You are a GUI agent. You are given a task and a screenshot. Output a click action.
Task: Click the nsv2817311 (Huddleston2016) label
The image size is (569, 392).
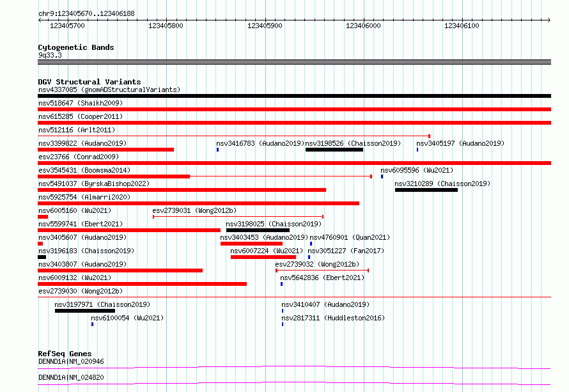point(333,318)
